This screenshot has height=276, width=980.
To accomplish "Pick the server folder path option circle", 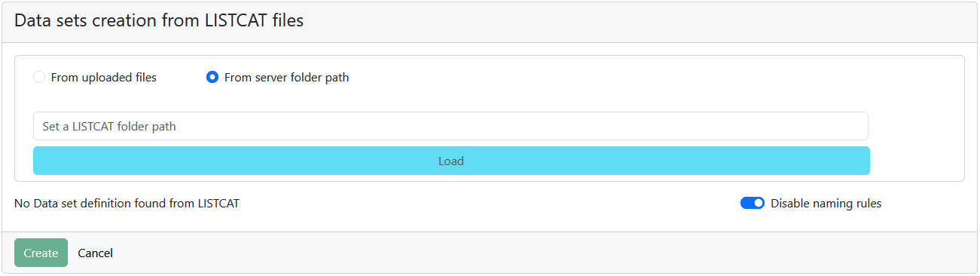I will point(212,77).
